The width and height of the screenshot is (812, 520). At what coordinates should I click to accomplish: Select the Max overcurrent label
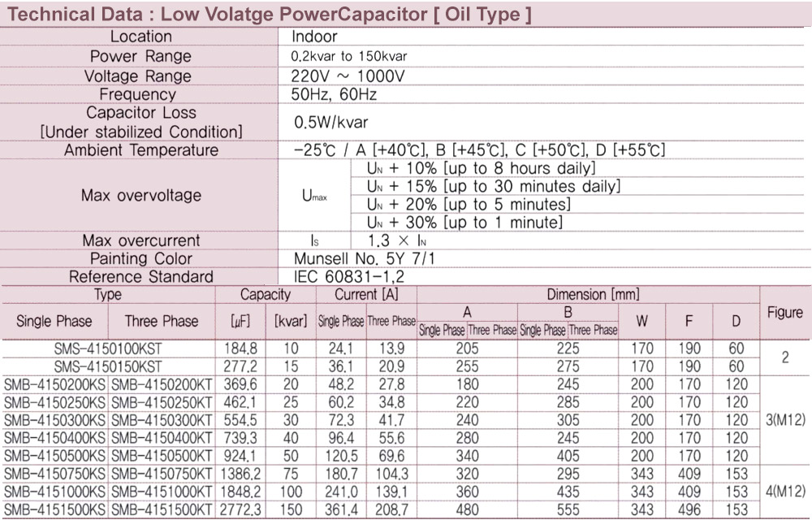pyautogui.click(x=140, y=240)
